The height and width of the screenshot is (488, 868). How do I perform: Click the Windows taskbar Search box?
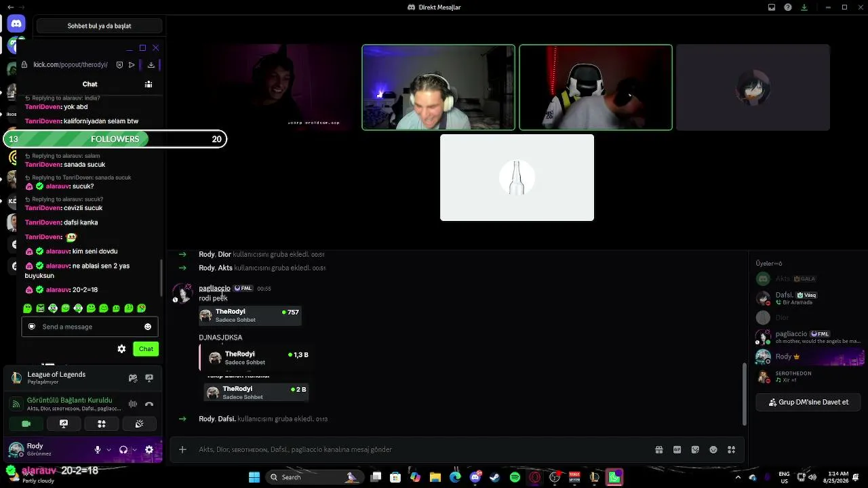click(x=314, y=477)
